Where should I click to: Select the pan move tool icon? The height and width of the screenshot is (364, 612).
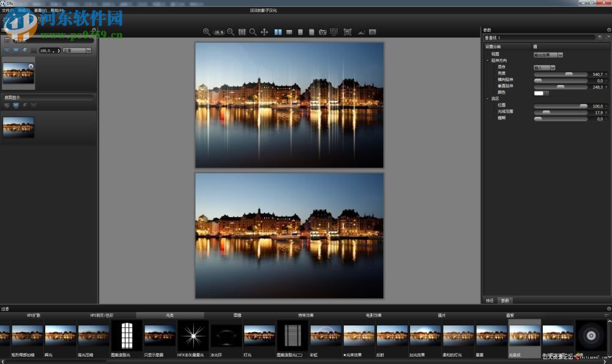tap(264, 32)
